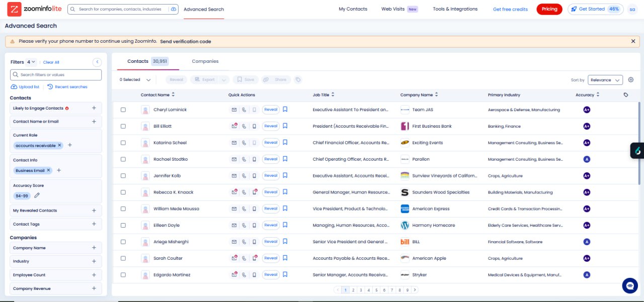The height and width of the screenshot is (302, 644).
Task: Open My Contacts in top navigation
Action: point(353,9)
